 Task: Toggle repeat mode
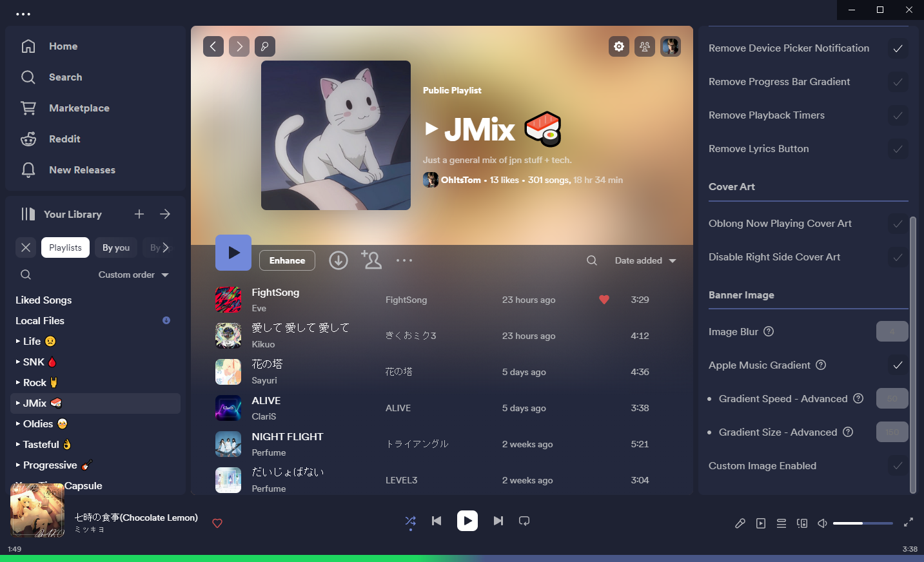(524, 521)
